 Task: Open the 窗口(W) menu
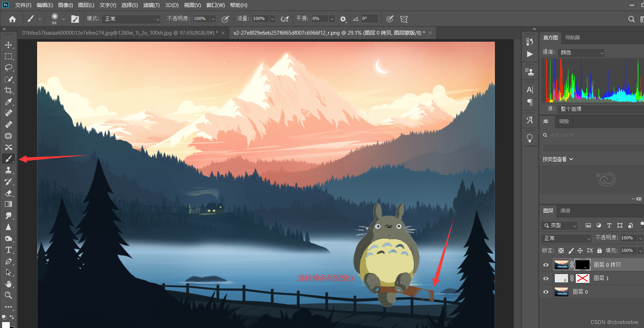pyautogui.click(x=216, y=5)
